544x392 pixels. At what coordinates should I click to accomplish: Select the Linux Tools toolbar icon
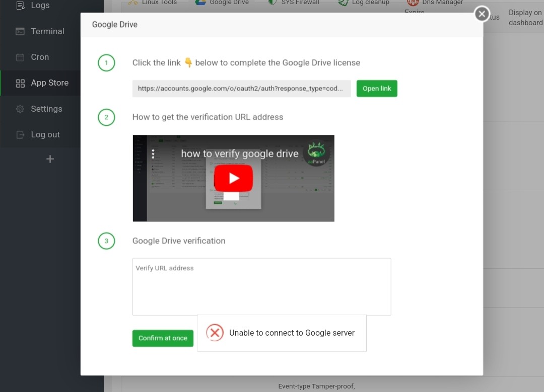point(132,3)
